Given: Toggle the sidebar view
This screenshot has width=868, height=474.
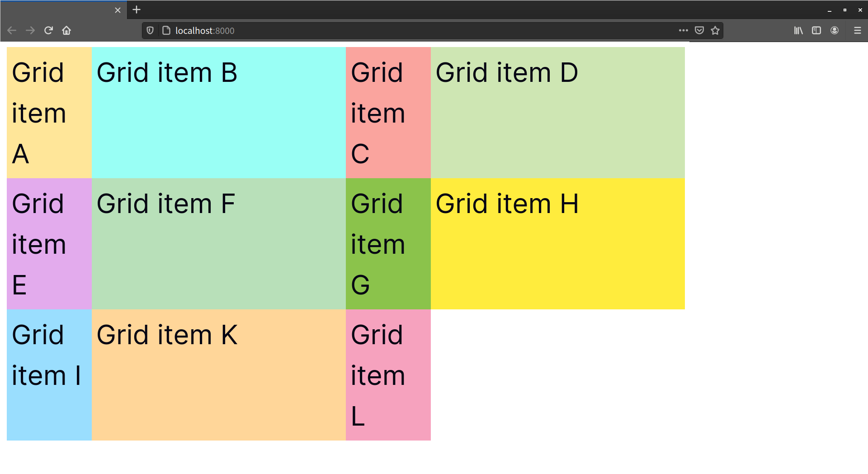Looking at the screenshot, I should point(816,30).
